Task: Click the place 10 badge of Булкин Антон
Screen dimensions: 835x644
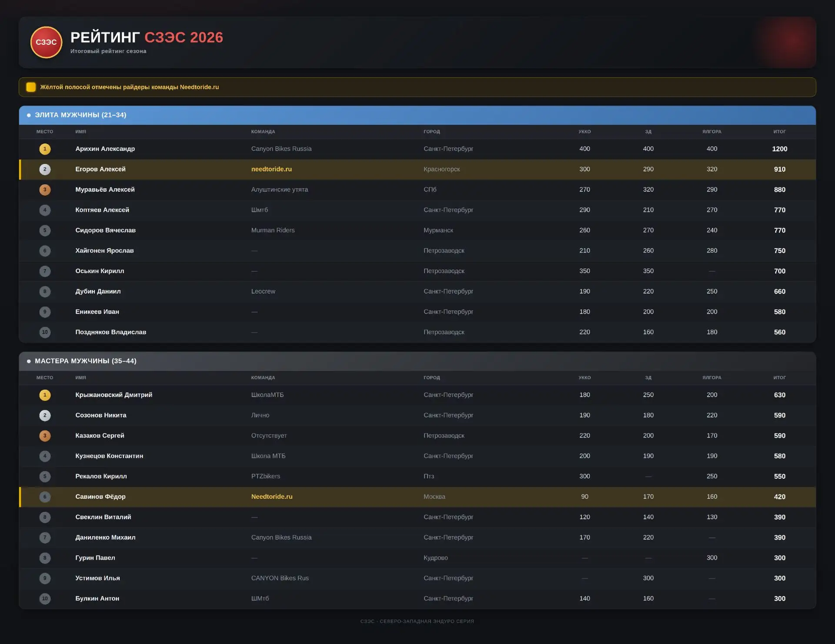Action: click(45, 598)
